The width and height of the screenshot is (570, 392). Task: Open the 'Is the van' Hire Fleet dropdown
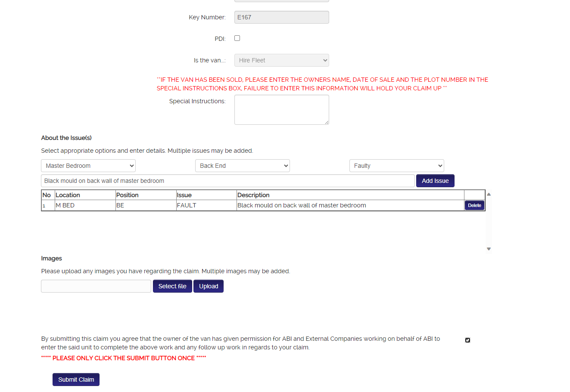coord(281,60)
